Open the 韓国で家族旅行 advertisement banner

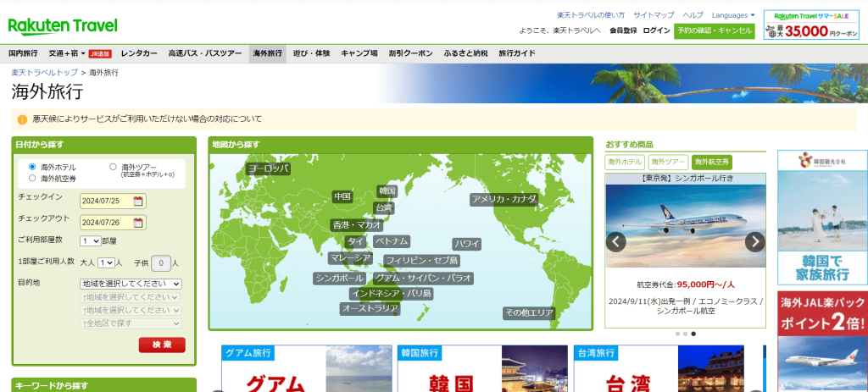pos(822,217)
